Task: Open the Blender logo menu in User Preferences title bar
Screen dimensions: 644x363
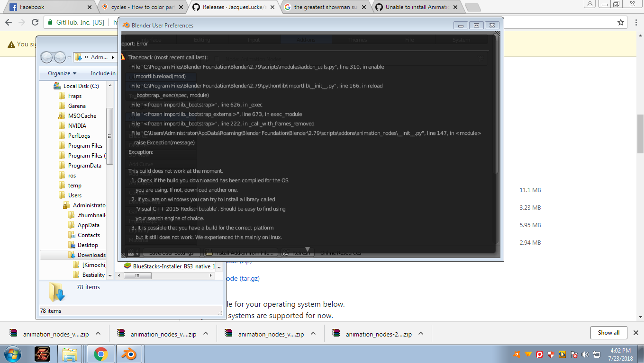Action: (x=126, y=25)
